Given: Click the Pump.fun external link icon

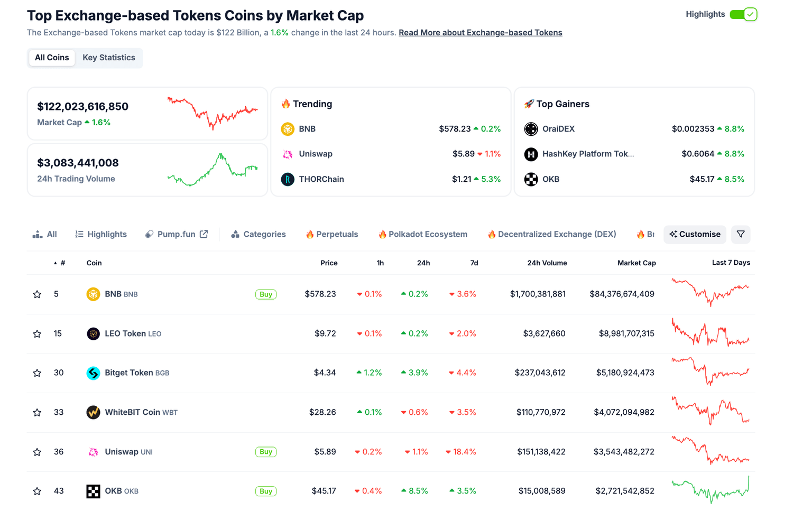Looking at the screenshot, I should point(204,234).
